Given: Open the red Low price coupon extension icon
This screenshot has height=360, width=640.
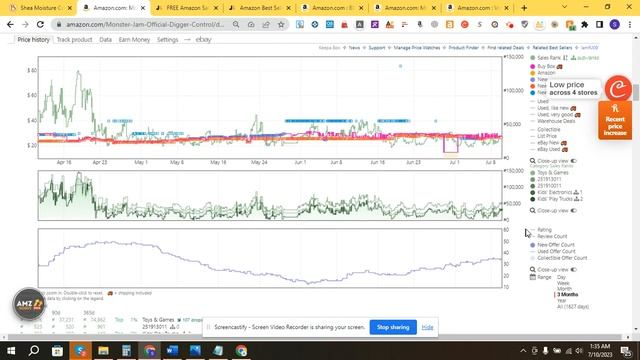Looking at the screenshot, I should [618, 88].
